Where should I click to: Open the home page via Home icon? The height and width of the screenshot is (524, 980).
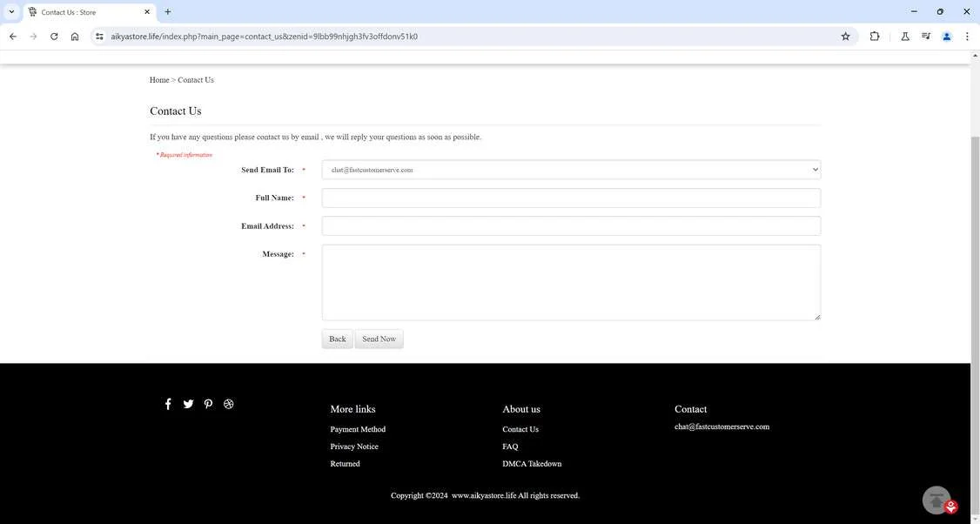(x=75, y=37)
